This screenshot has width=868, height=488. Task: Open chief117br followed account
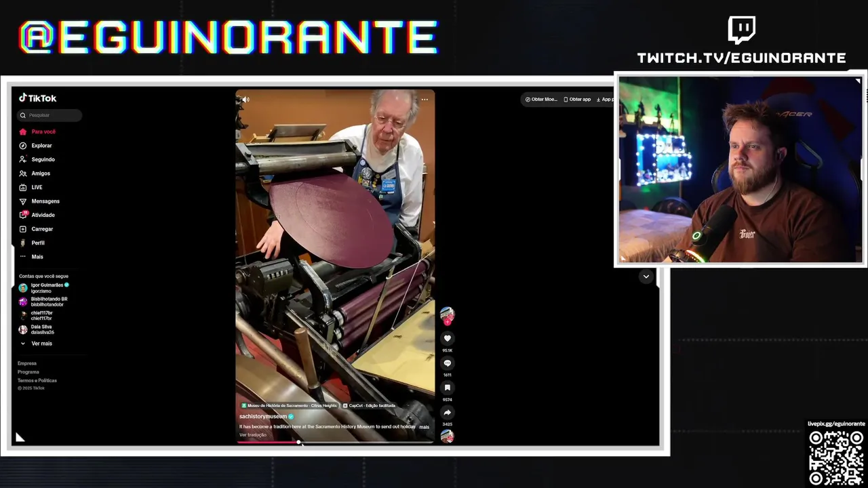coord(36,316)
